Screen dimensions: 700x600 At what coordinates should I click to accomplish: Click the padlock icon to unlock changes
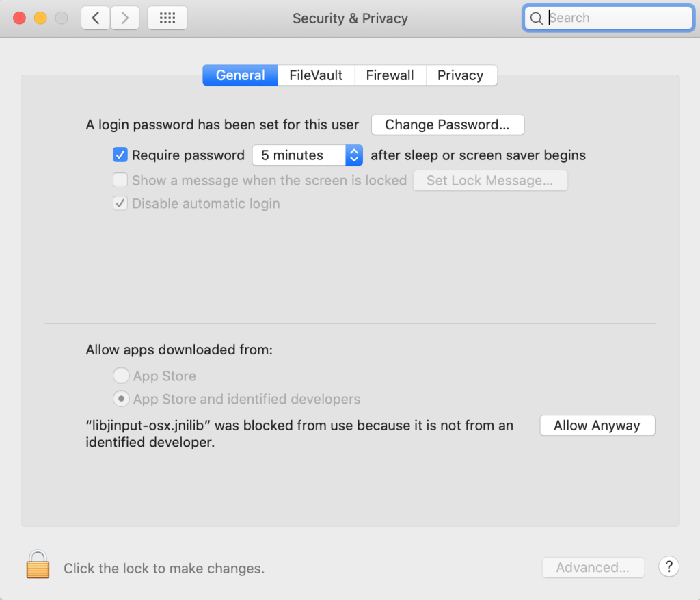38,564
